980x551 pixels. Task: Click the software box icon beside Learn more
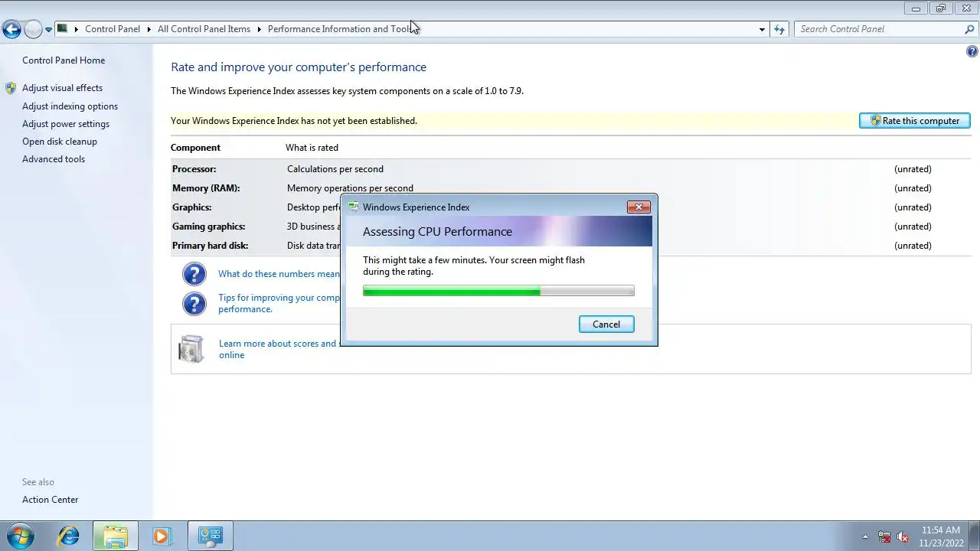point(191,349)
